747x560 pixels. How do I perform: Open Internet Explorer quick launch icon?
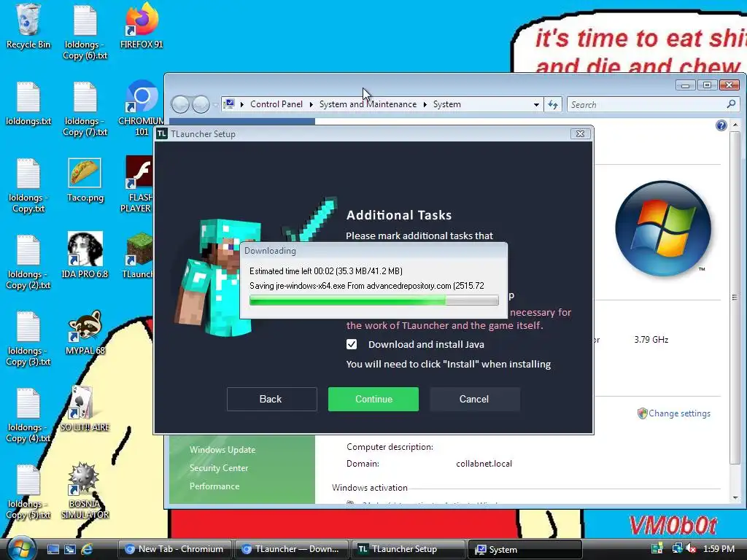pyautogui.click(x=87, y=549)
